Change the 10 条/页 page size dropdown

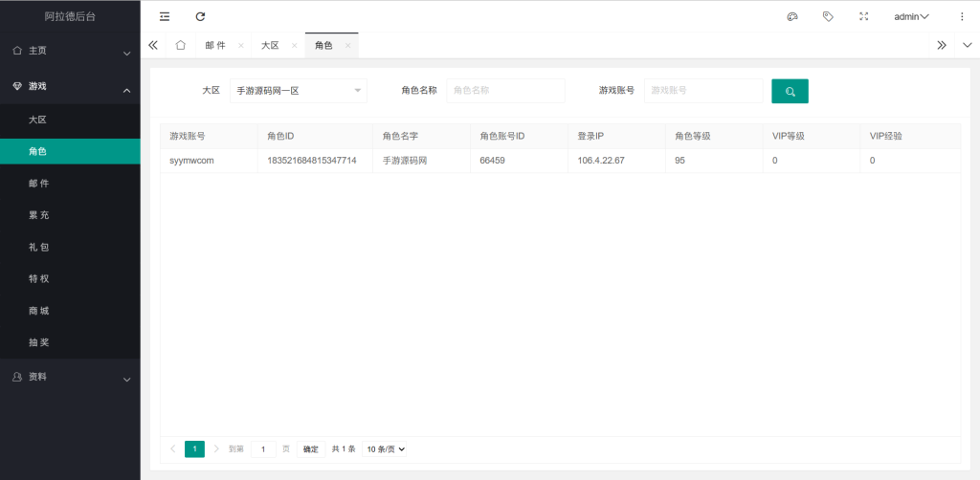coord(385,449)
